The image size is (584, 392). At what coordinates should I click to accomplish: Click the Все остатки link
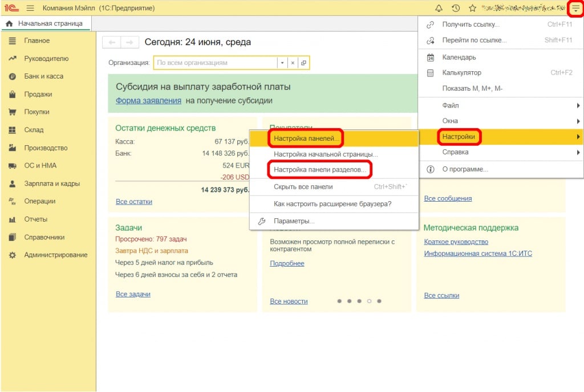pos(133,201)
